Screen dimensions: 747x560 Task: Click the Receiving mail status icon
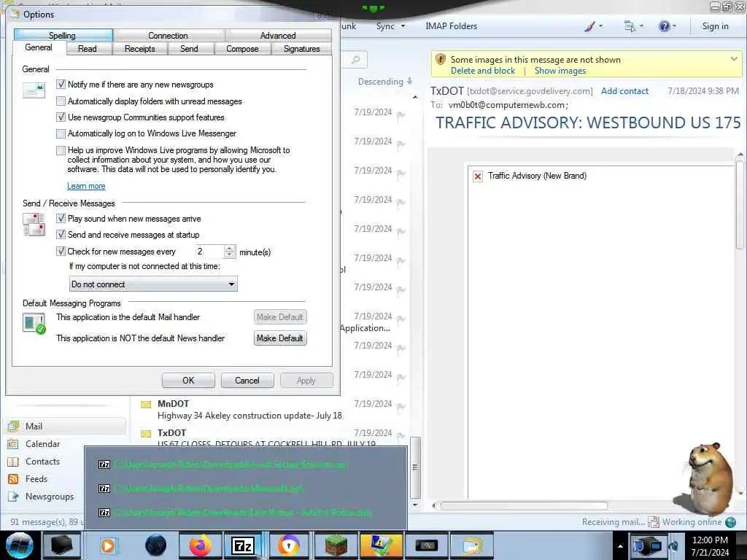654,522
